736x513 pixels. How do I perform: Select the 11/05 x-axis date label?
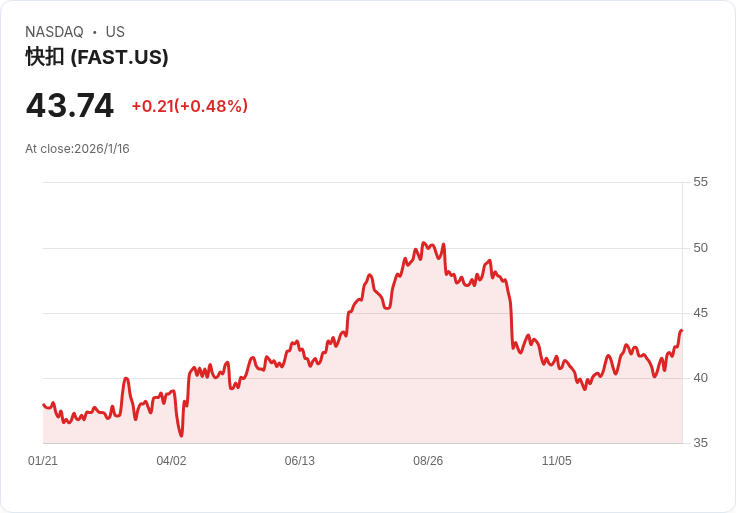point(556,461)
